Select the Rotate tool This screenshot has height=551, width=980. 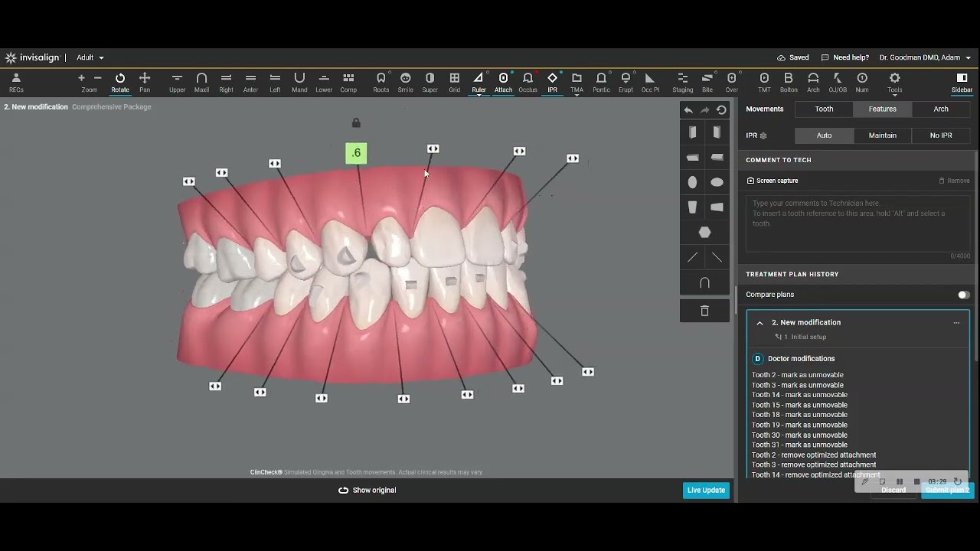point(120,83)
